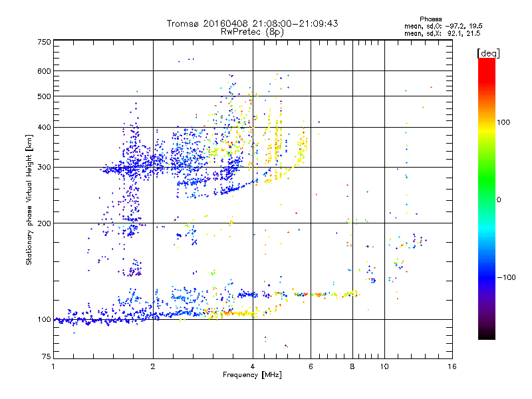Click the y-axis '600' tick label
532x399 pixels.
pyautogui.click(x=44, y=71)
